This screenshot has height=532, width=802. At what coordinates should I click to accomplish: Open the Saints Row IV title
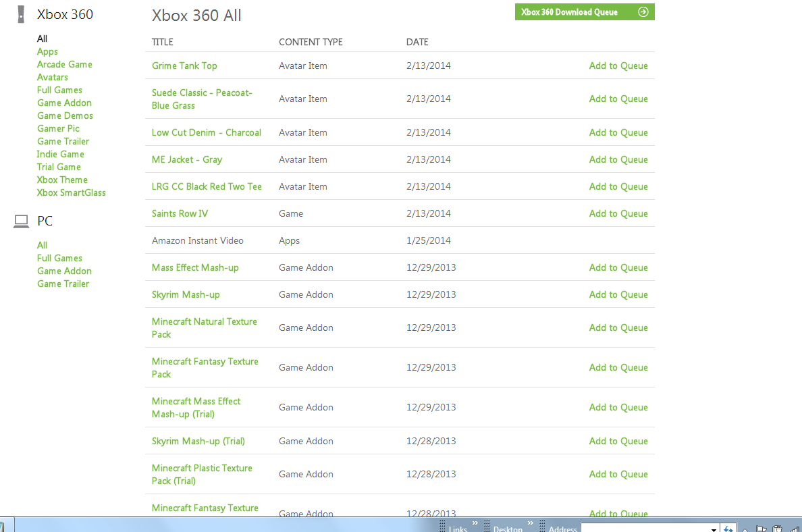(180, 214)
